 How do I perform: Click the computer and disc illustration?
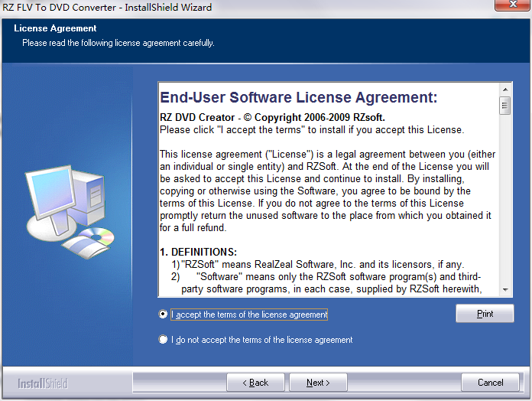(70, 212)
